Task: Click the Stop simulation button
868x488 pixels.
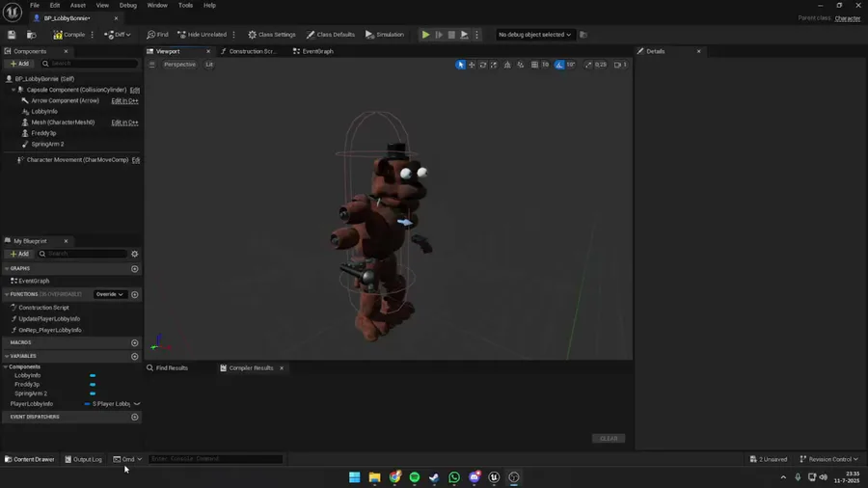Action: click(x=451, y=35)
